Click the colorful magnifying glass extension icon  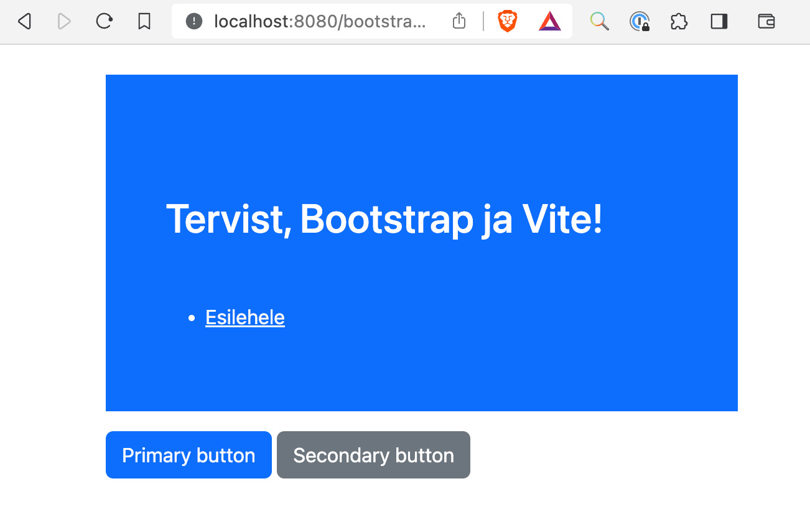[x=599, y=22]
